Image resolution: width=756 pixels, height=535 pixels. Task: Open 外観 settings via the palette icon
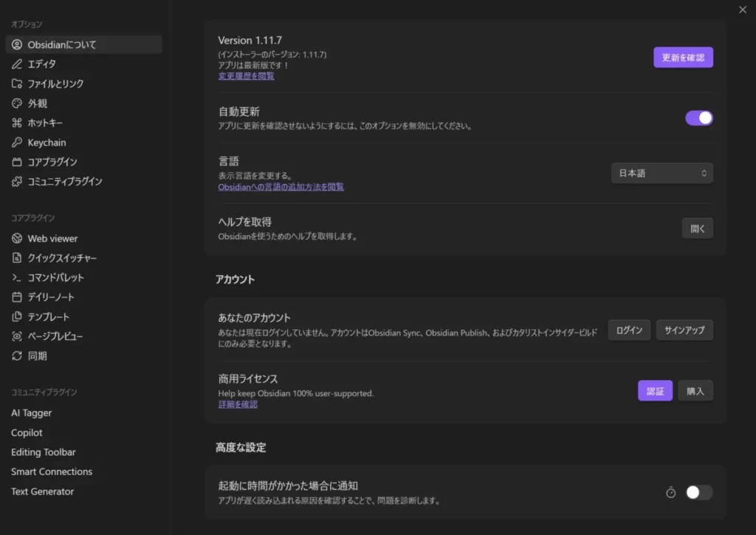pos(16,103)
